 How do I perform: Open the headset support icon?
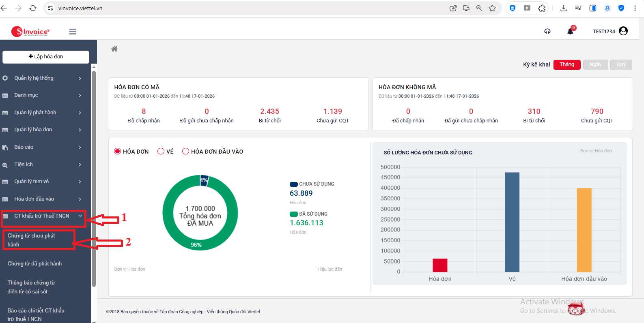[x=547, y=31]
